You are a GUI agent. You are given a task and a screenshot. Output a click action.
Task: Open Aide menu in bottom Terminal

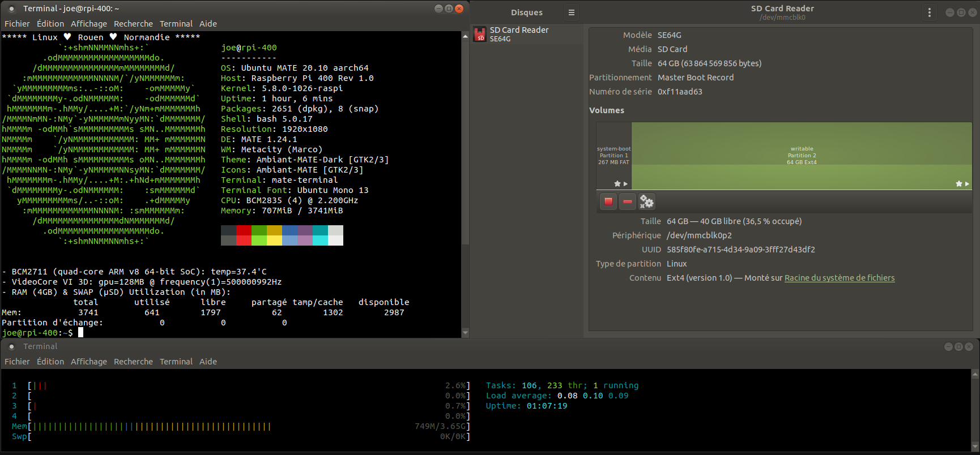pos(208,362)
